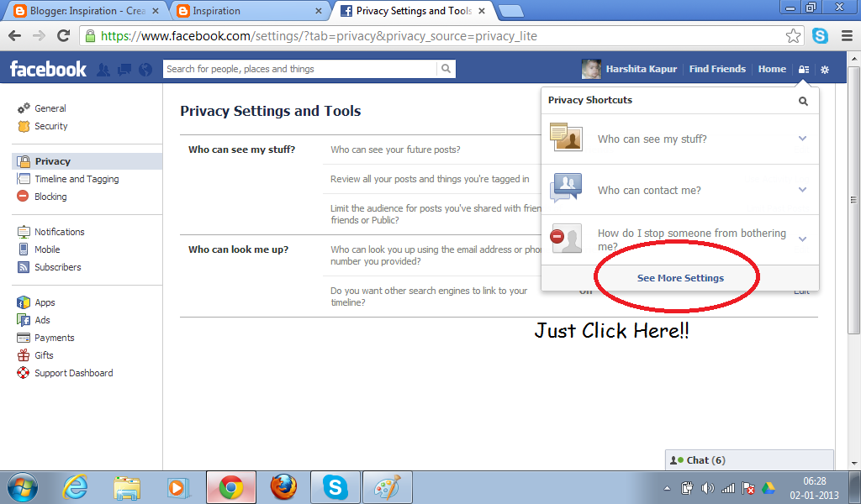Open Mobile settings

pyautogui.click(x=47, y=249)
